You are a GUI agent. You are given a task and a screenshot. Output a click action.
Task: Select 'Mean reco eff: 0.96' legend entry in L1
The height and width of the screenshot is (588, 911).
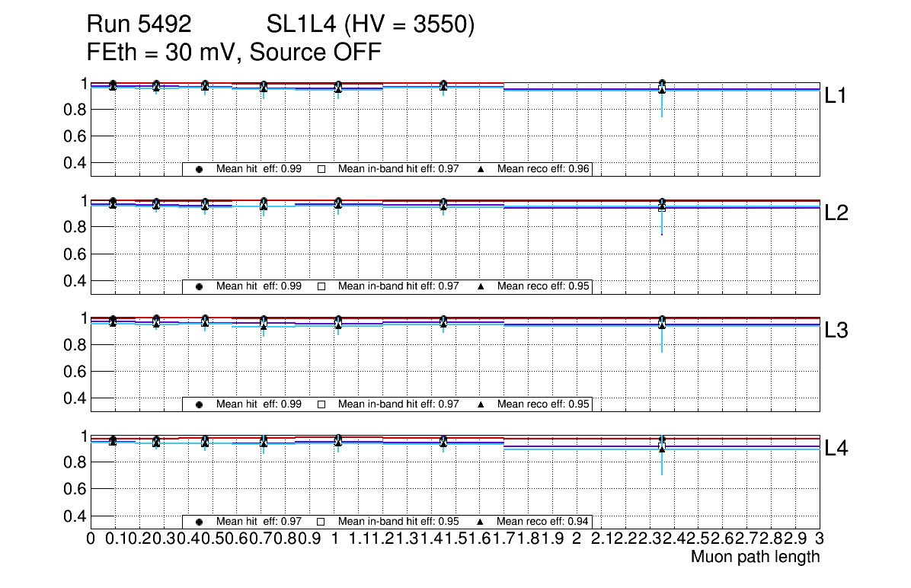[544, 169]
